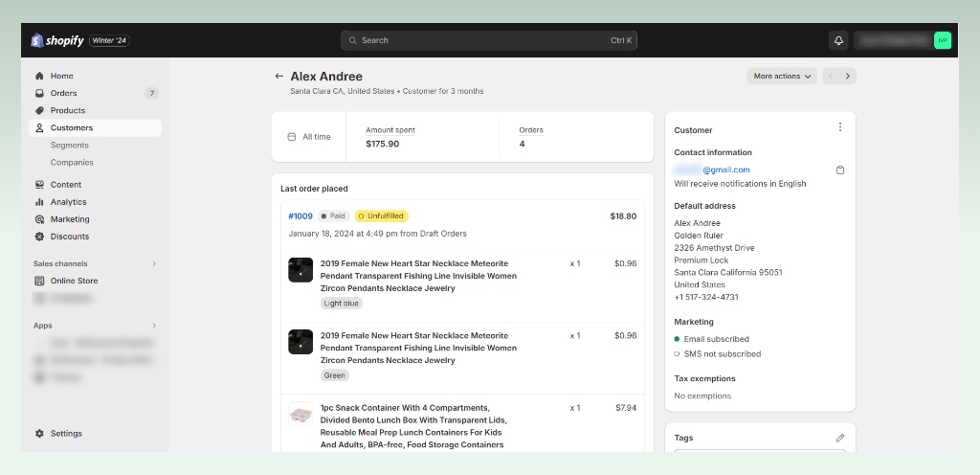The width and height of the screenshot is (980, 475).
Task: Go to the next customer arrow
Action: 848,77
